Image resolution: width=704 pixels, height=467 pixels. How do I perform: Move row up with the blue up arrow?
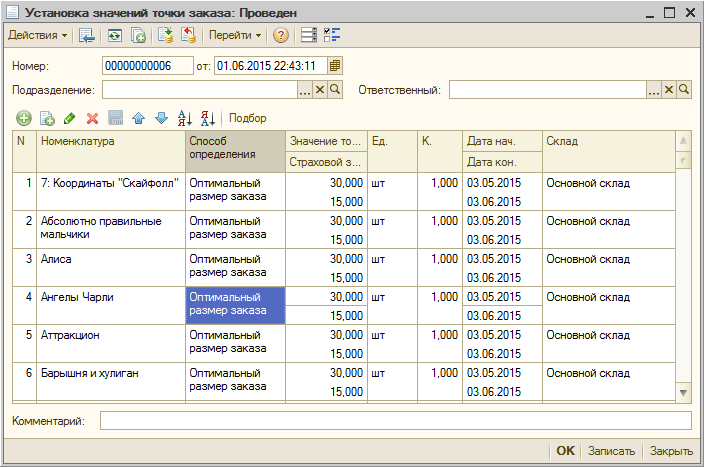[139, 118]
